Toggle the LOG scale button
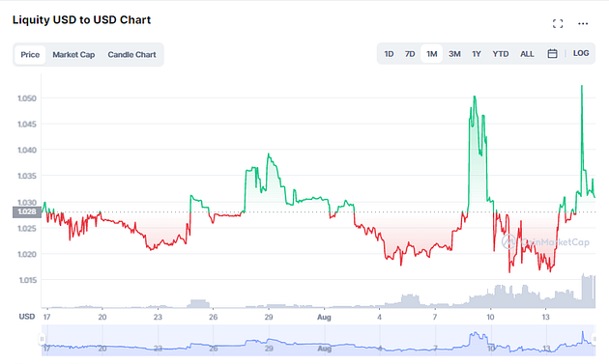Image resolution: width=609 pixels, height=364 pixels. tap(581, 53)
